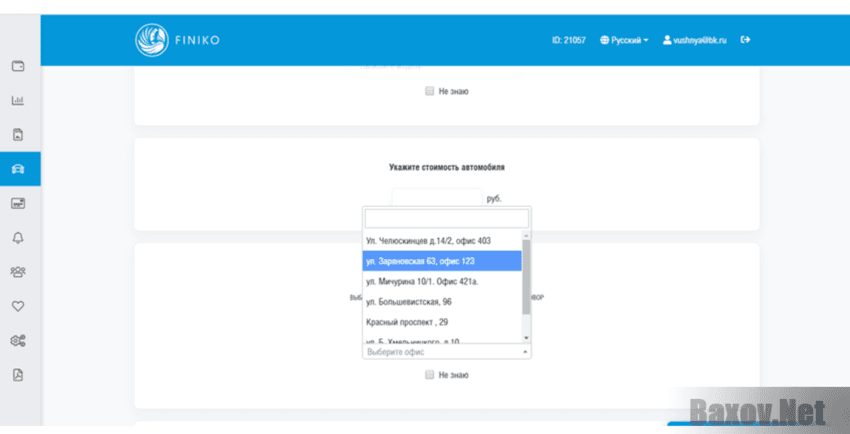Open the bar chart statistics icon
The image size is (850, 434).
18,100
